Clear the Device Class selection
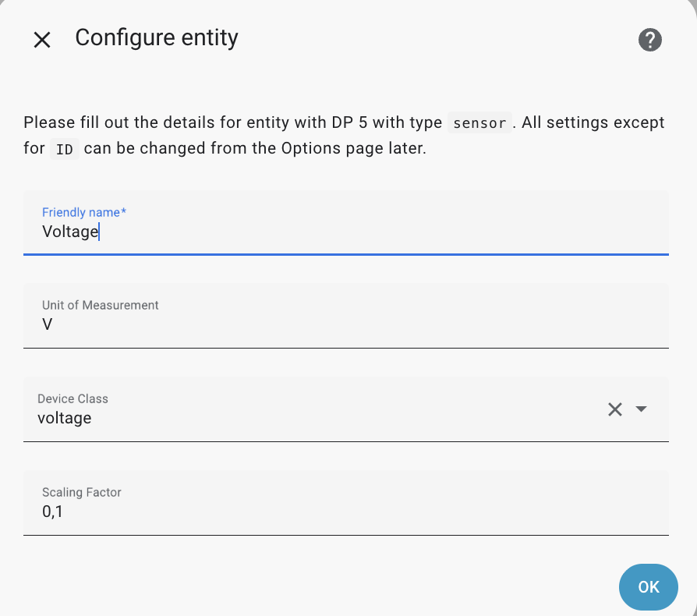This screenshot has height=616, width=697. click(x=615, y=409)
